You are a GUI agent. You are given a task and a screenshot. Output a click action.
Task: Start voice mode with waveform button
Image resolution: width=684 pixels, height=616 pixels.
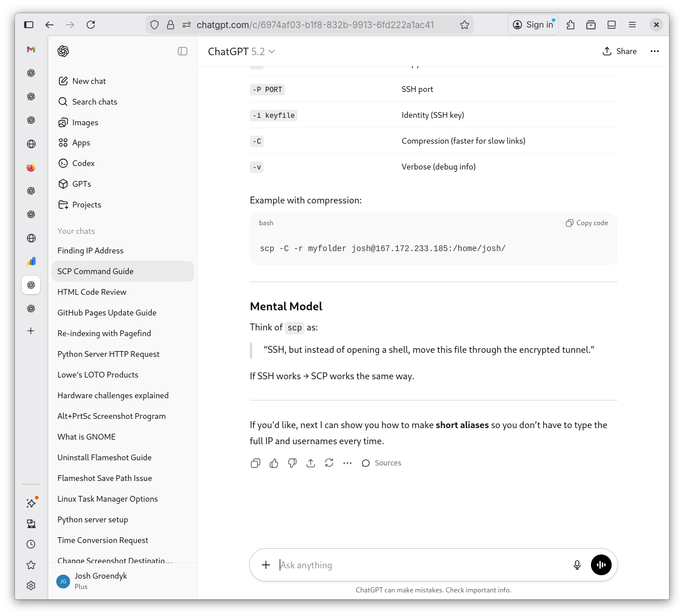(601, 565)
